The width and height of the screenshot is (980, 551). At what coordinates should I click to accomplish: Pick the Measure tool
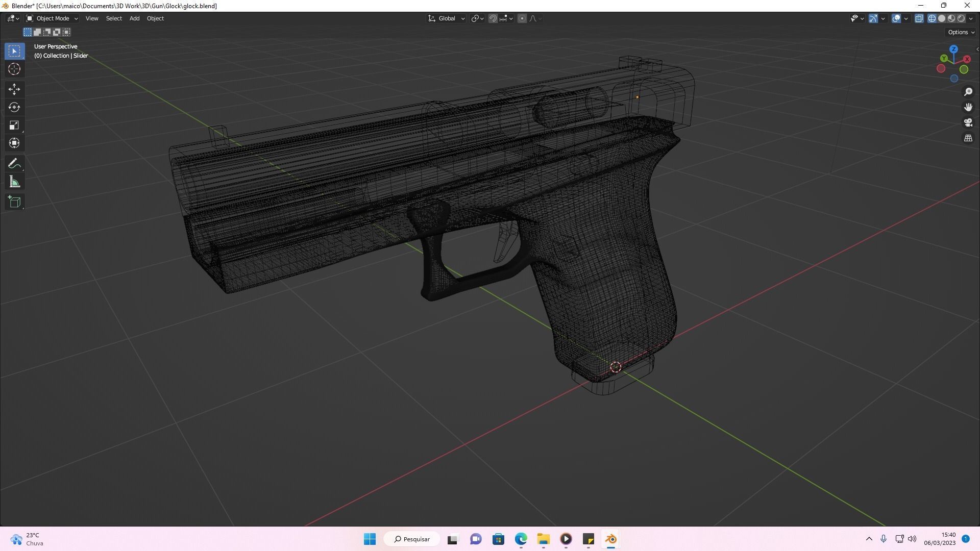click(x=14, y=181)
